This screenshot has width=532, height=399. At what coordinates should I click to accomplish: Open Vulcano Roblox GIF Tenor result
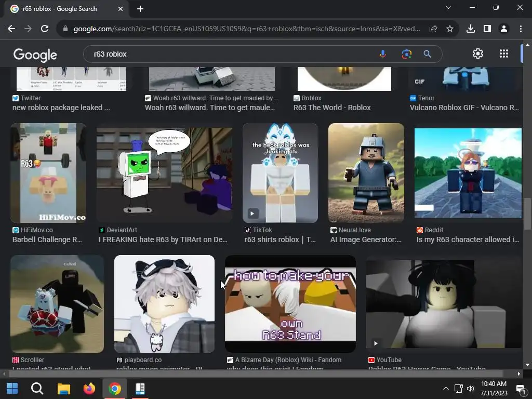click(464, 108)
